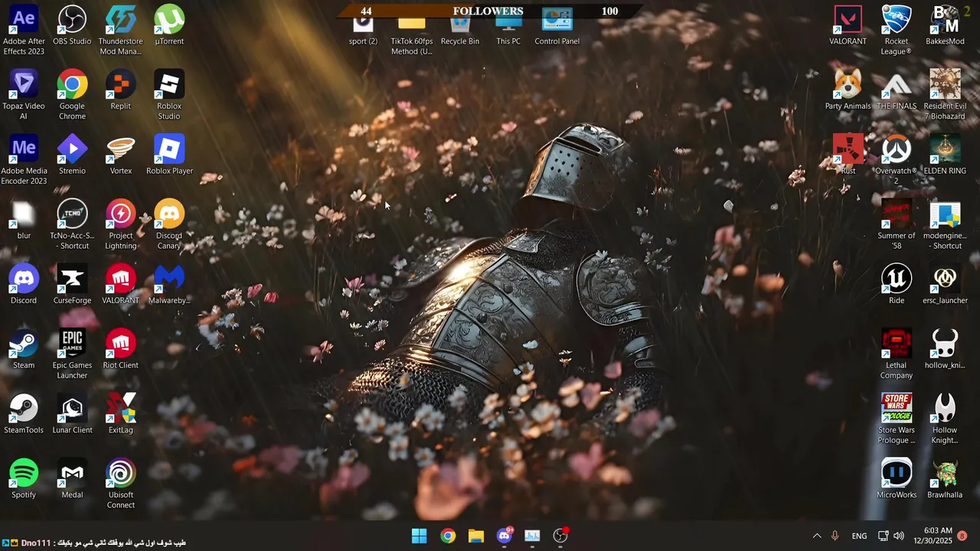Open the Windows Start menu
Image resolution: width=980 pixels, height=551 pixels.
[x=419, y=536]
